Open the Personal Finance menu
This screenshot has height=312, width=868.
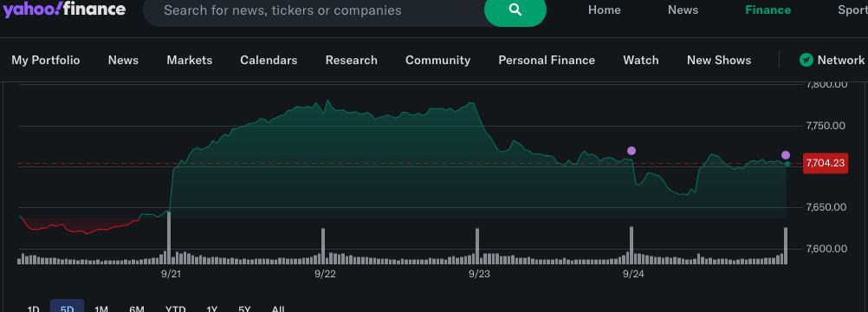click(x=547, y=60)
